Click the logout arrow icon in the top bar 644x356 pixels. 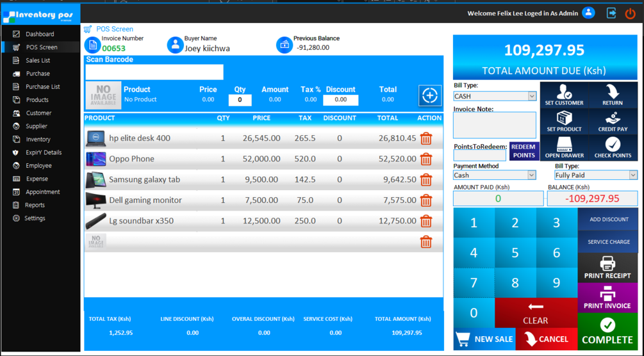pos(611,13)
